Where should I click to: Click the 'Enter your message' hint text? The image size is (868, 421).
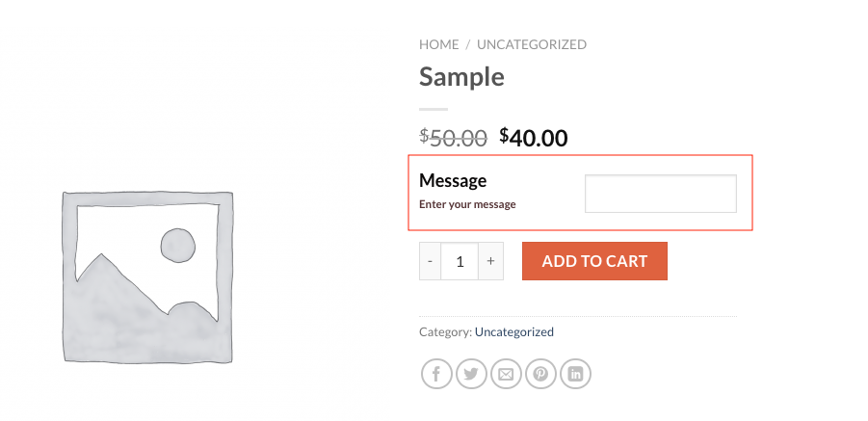click(x=467, y=204)
